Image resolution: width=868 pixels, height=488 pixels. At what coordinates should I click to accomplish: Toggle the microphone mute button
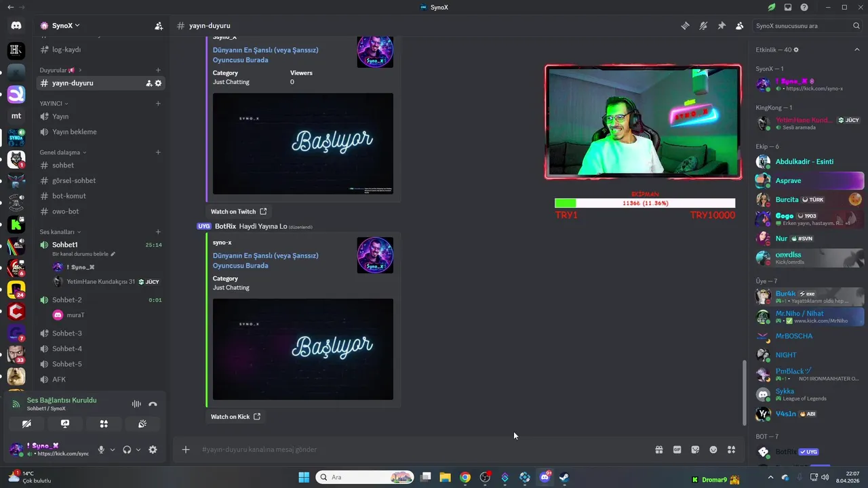tap(101, 449)
